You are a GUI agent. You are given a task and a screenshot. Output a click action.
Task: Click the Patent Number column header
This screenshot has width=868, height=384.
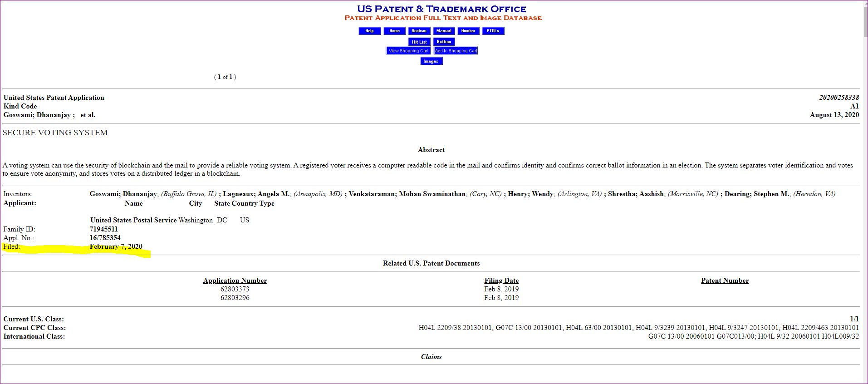click(725, 281)
